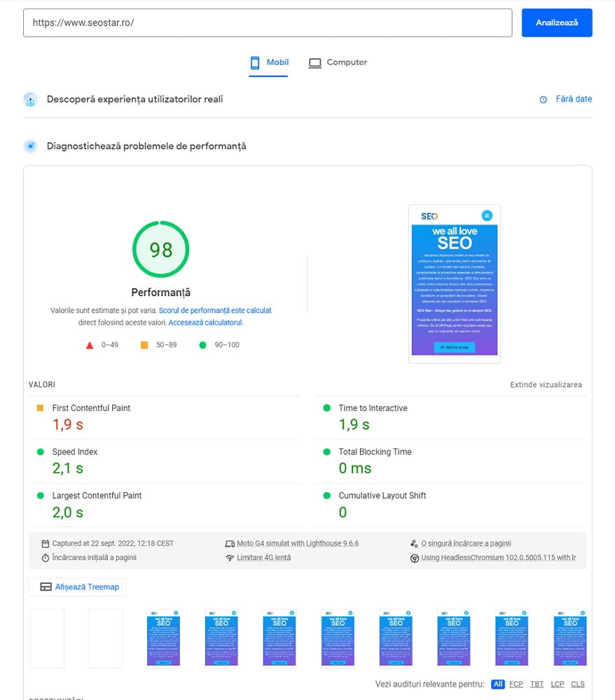Click the green dot beside Cumulative Layout Shift
This screenshot has width=615, height=700.
point(326,495)
